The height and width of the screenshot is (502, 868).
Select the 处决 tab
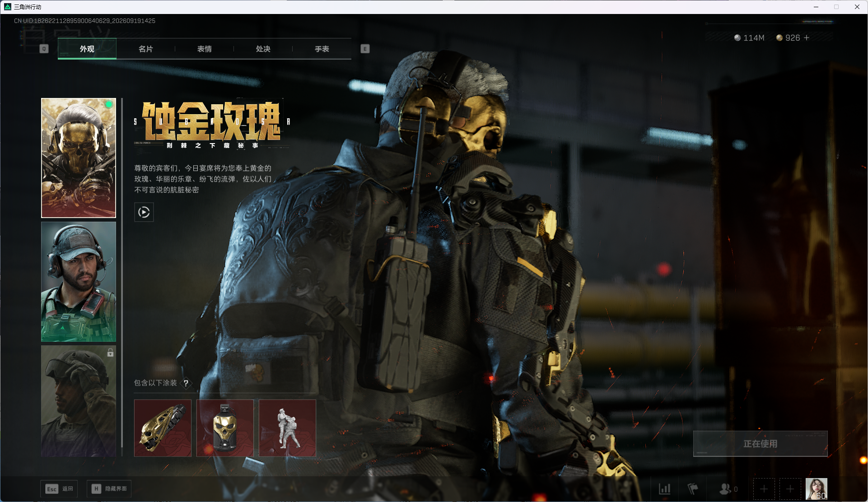pyautogui.click(x=263, y=49)
